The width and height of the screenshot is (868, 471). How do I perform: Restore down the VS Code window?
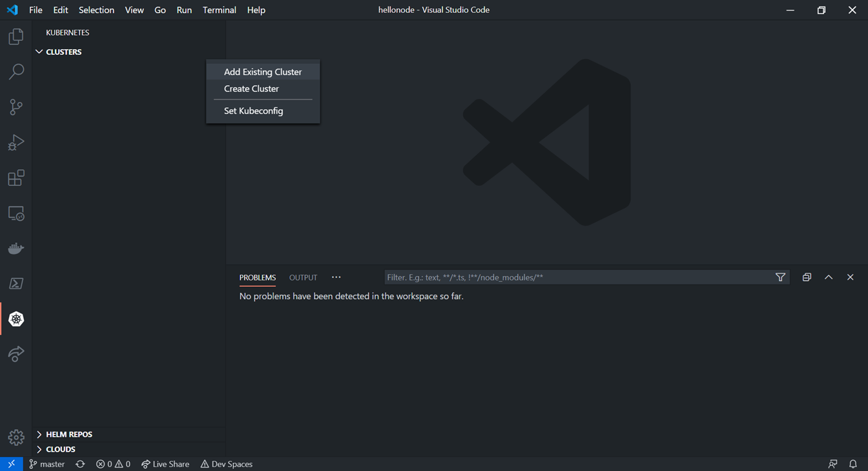tap(821, 10)
